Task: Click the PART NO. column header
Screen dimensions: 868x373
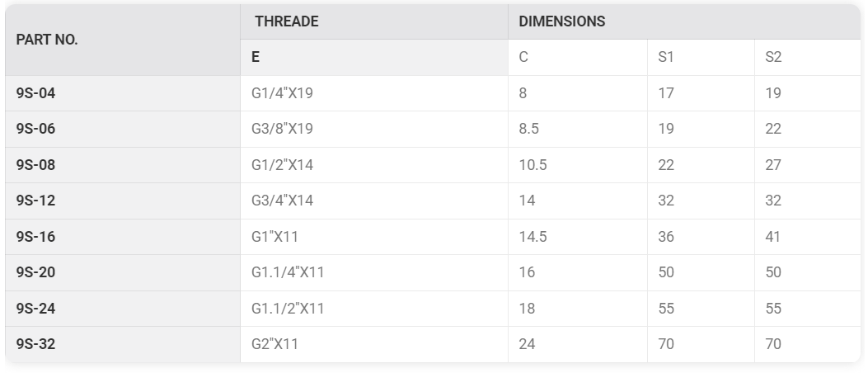Action: 122,40
